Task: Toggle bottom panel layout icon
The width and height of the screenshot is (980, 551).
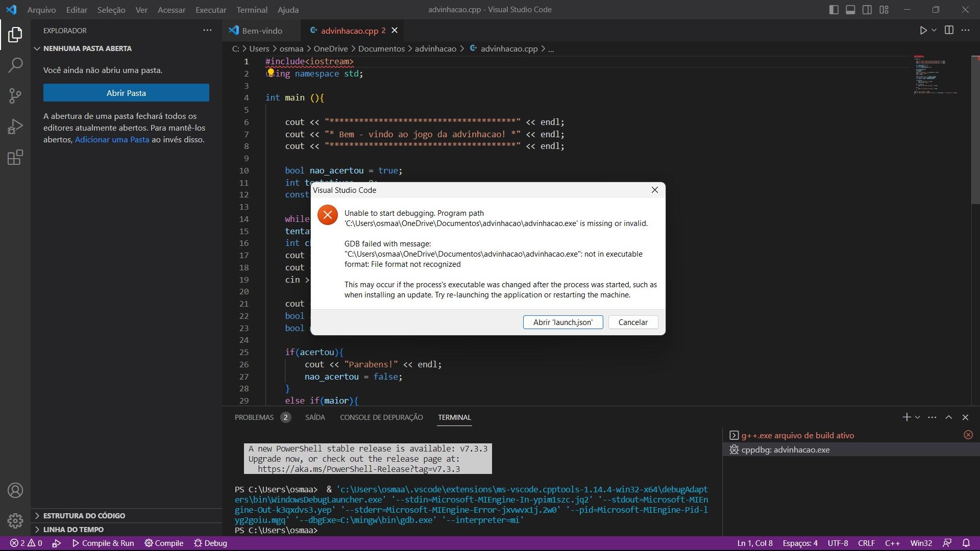Action: point(850,10)
